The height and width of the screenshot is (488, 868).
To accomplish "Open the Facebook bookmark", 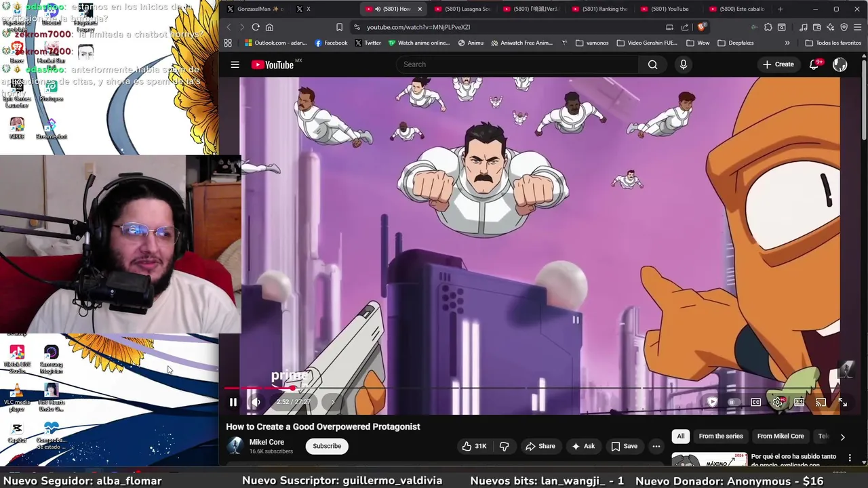I will pyautogui.click(x=331, y=43).
